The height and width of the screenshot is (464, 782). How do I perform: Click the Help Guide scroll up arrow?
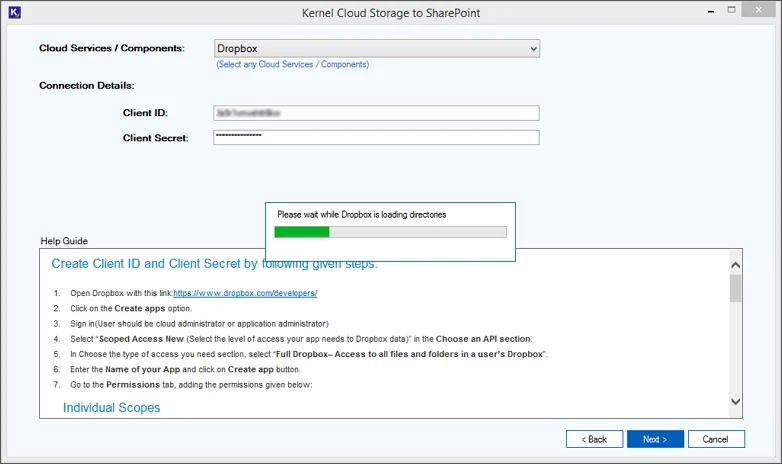[735, 265]
